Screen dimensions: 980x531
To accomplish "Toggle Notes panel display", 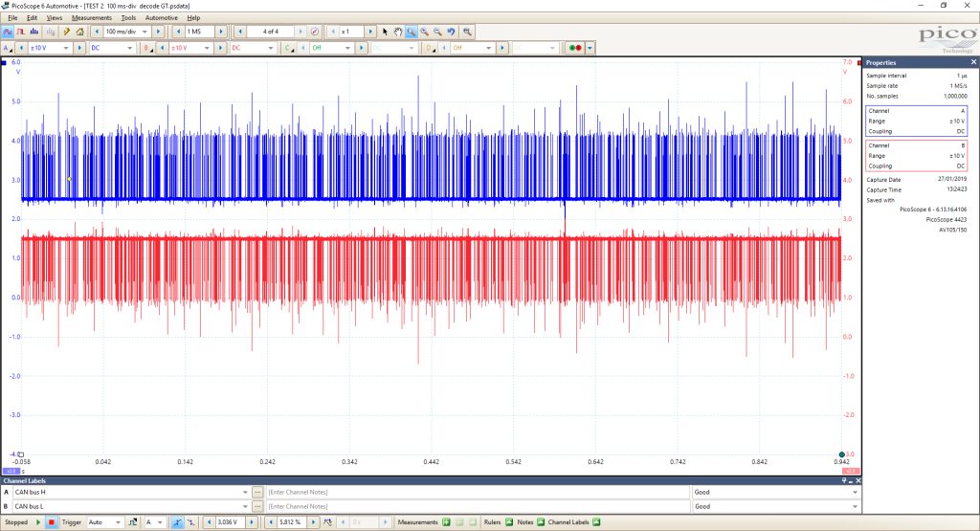I will 541,522.
